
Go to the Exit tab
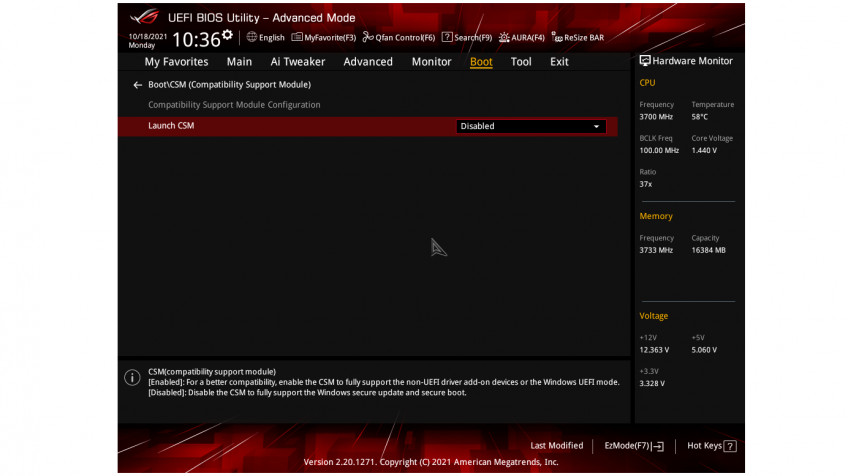point(559,62)
